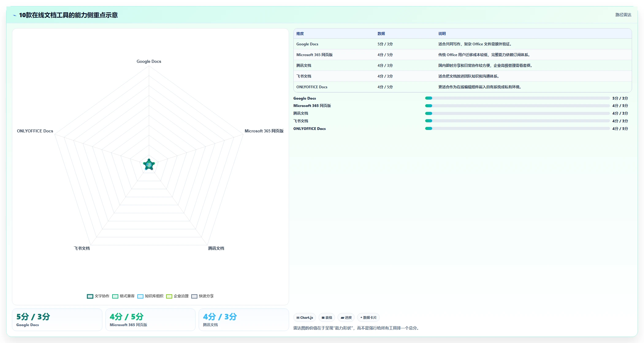Image resolution: width=644 pixels, height=343 pixels.
Task: Click the Microsoft 365 网页版 radar axis label
Action: (x=264, y=131)
